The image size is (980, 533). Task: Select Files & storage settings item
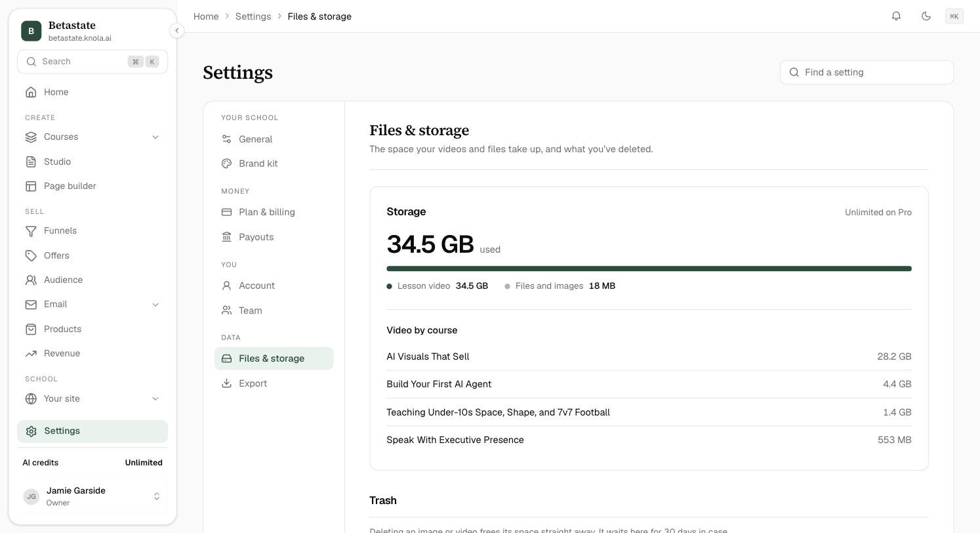click(x=274, y=358)
